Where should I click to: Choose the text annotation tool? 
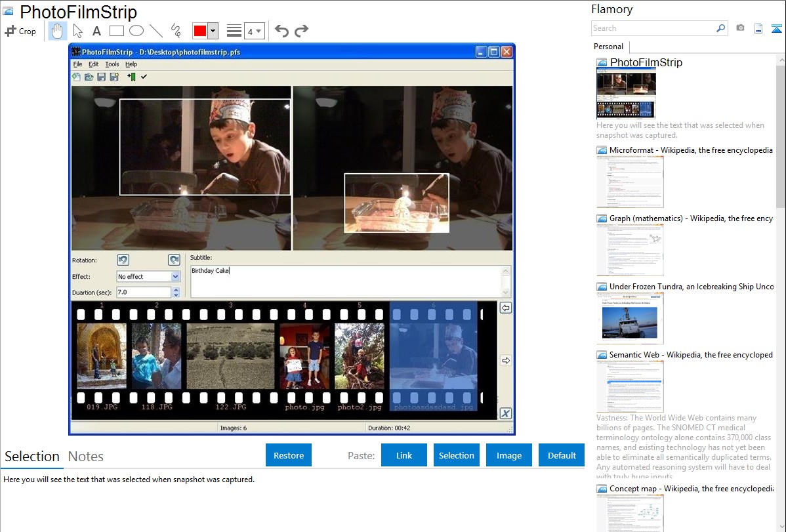click(x=96, y=31)
